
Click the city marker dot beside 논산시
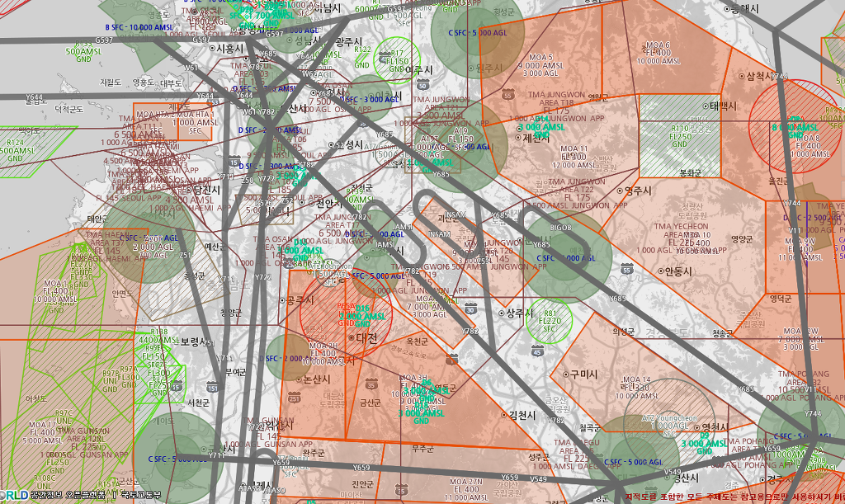(299, 379)
